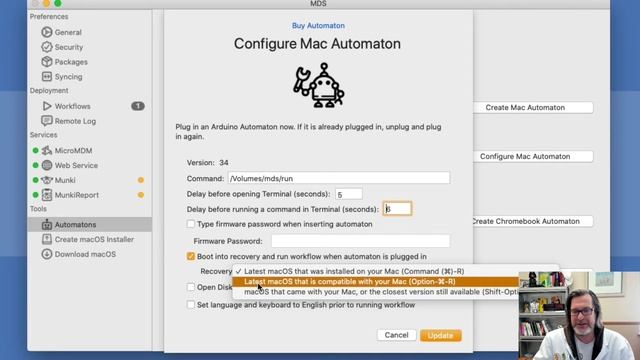Click the robot illustration in the dialog
Viewport: 640px width, 360px height.
click(319, 85)
